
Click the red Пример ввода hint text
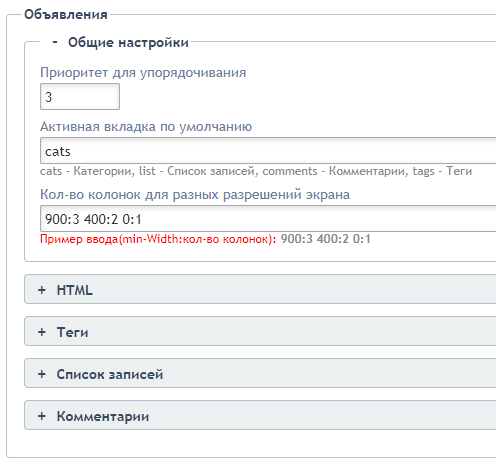158,239
